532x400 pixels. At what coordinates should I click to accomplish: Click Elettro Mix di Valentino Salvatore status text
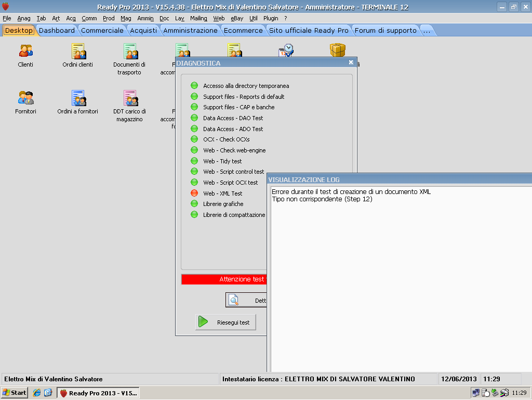coord(54,379)
